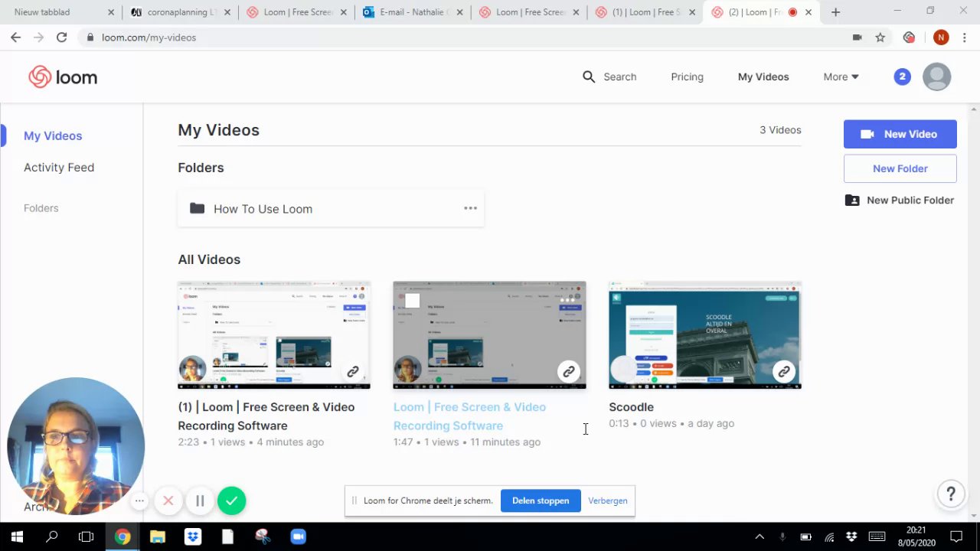Create a New Public Folder
Viewport: 980px width, 551px height.
coord(899,200)
